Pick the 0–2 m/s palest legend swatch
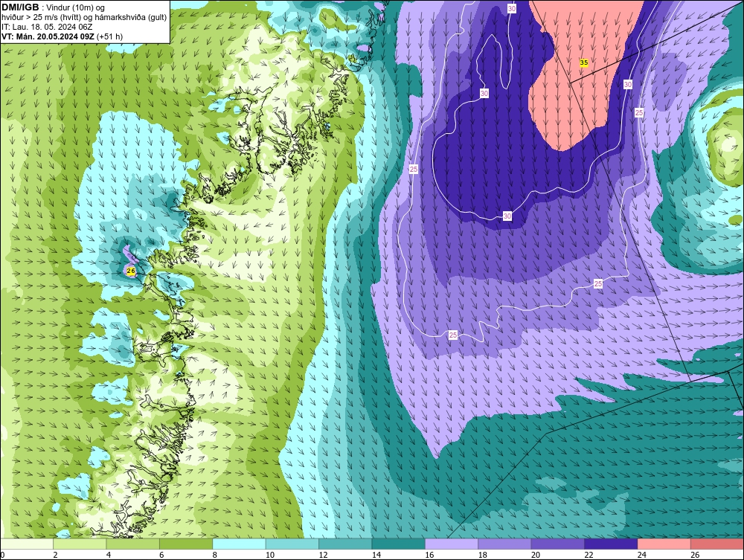 (27, 544)
